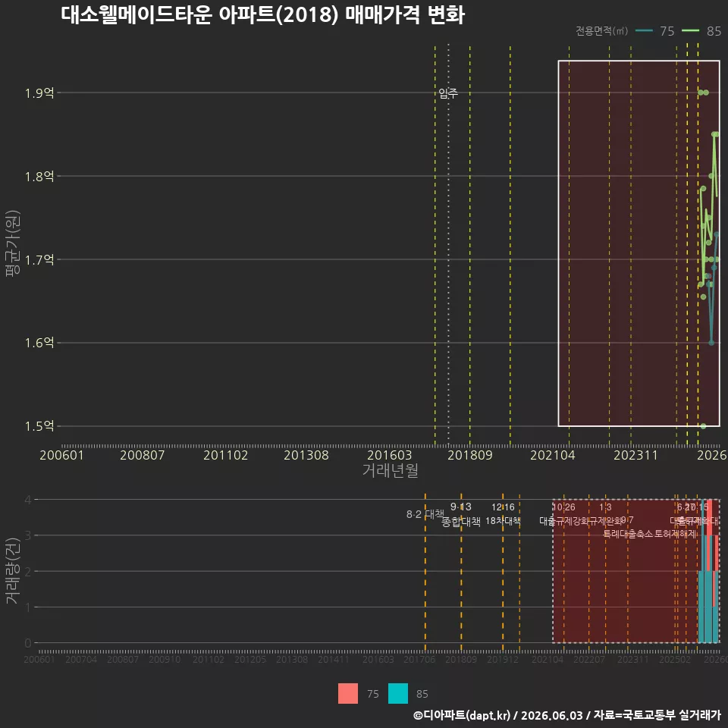Click the 4 label on volume chart y-axis
This screenshot has height=728, width=728.
(x=28, y=500)
